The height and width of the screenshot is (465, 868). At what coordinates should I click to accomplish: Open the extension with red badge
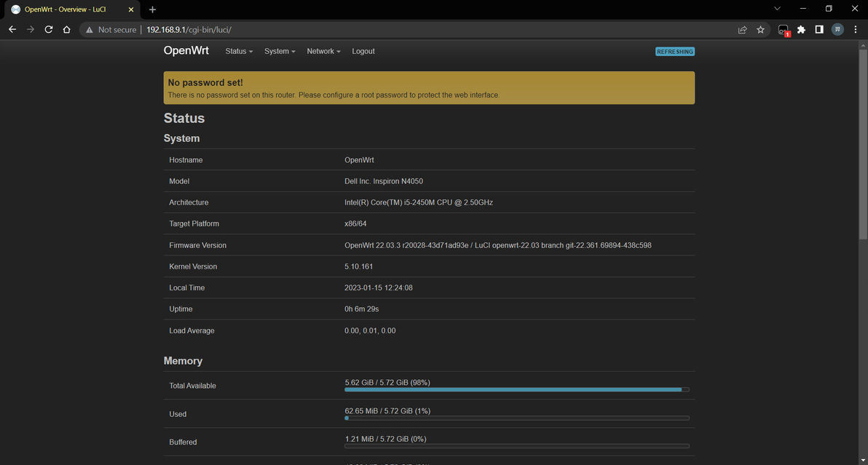pyautogui.click(x=784, y=30)
